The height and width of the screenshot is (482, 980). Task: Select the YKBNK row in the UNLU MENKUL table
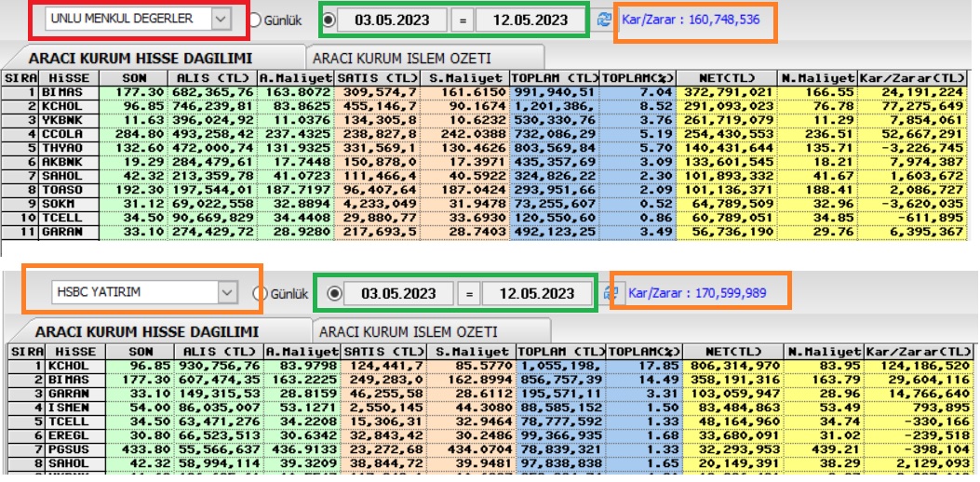coord(484,121)
